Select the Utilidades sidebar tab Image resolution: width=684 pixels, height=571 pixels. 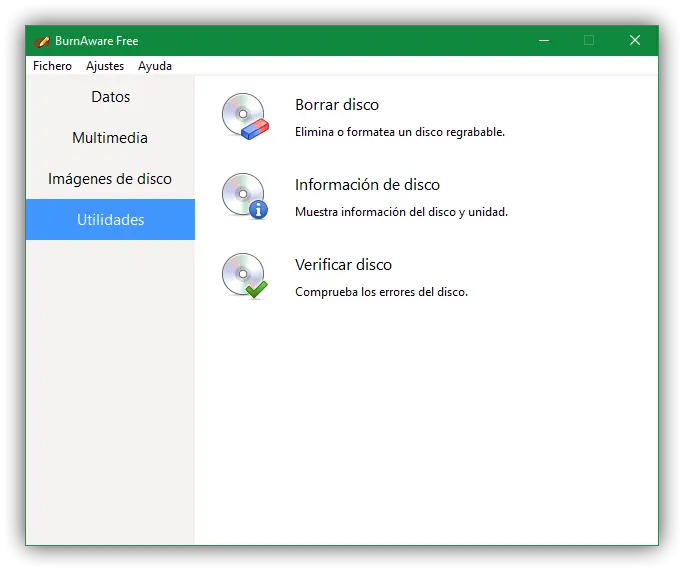click(110, 219)
